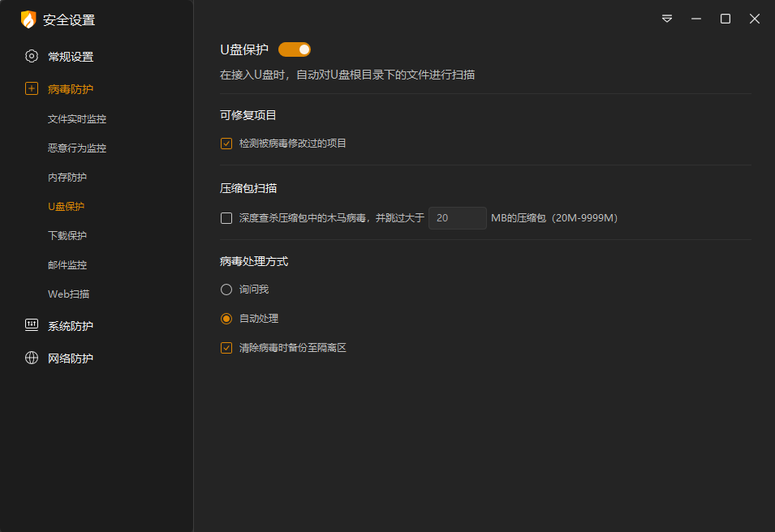Select the 询问我 option
The width and height of the screenshot is (775, 532).
(x=226, y=289)
